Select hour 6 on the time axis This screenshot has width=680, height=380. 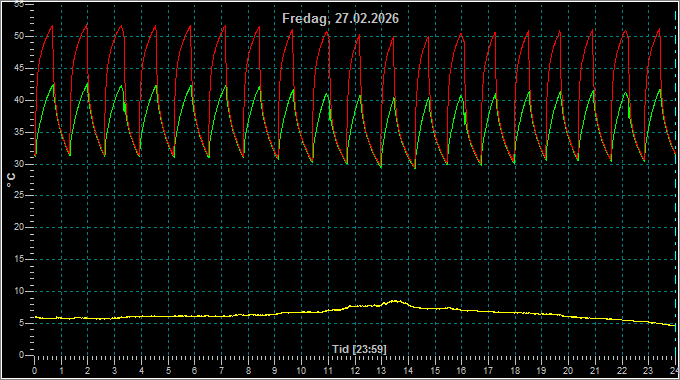[194, 371]
